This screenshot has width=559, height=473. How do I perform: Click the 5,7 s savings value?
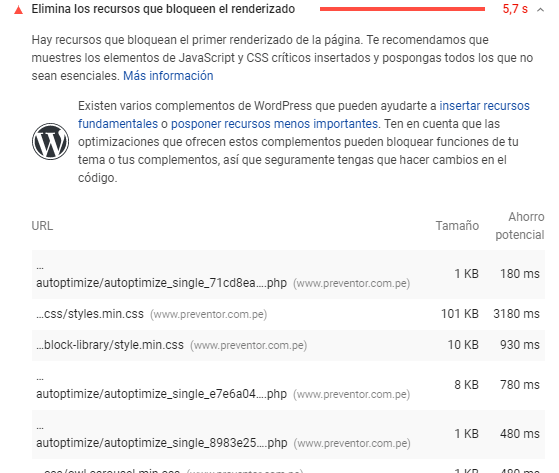pyautogui.click(x=515, y=9)
